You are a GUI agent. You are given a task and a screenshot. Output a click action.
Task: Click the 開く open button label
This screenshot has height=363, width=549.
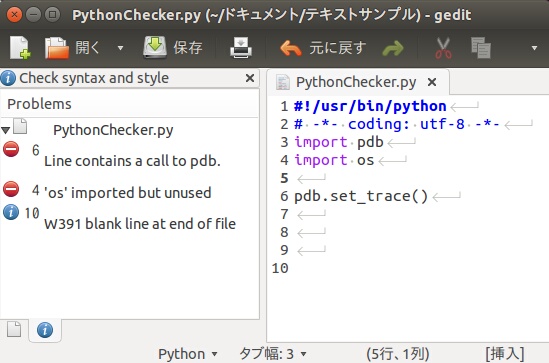click(x=88, y=48)
